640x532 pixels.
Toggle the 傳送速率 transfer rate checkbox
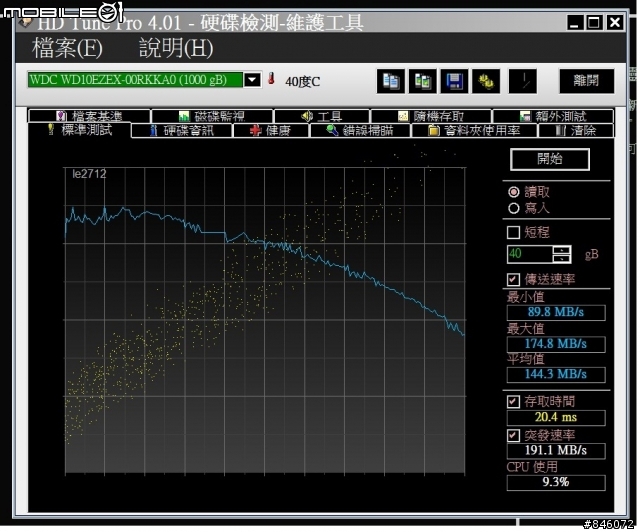coord(513,279)
